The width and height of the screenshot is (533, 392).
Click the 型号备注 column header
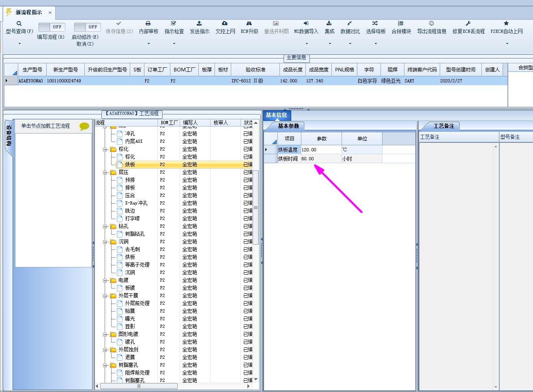tap(516, 137)
